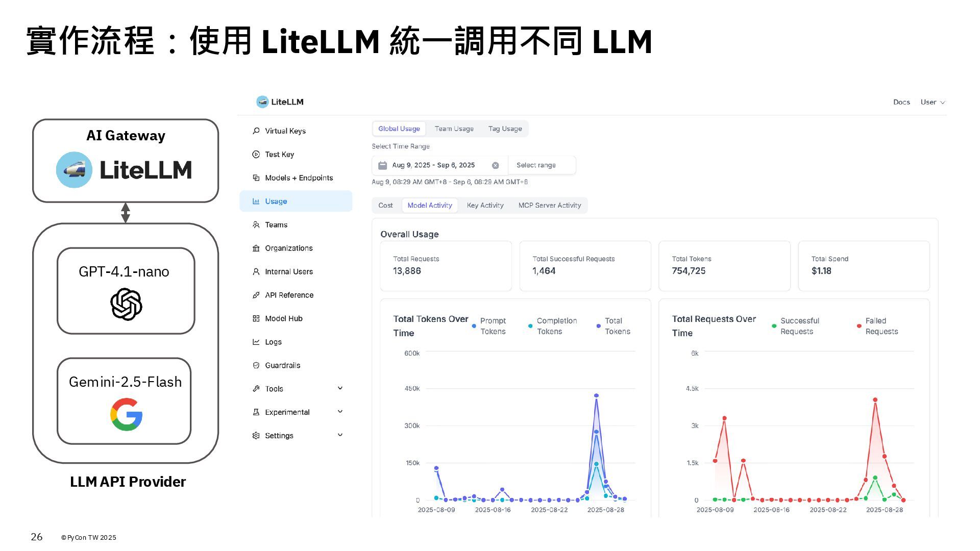Click the Internal Users person icon

256,272
